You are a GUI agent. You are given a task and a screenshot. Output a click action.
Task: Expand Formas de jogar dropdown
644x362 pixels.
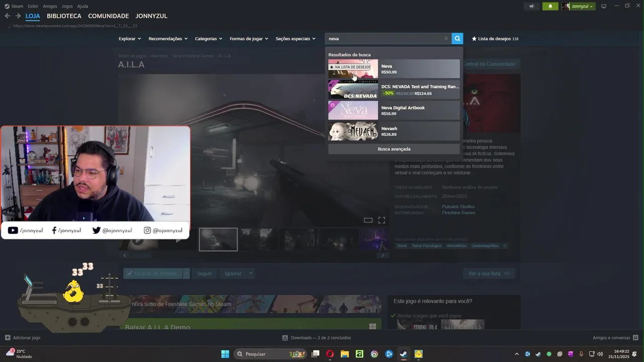click(x=249, y=39)
